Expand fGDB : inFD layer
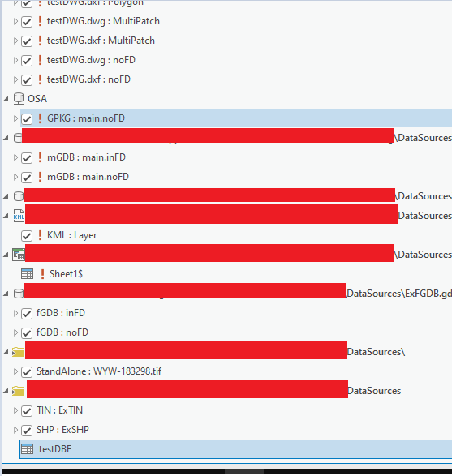Image resolution: width=452 pixels, height=476 pixels. coord(15,313)
